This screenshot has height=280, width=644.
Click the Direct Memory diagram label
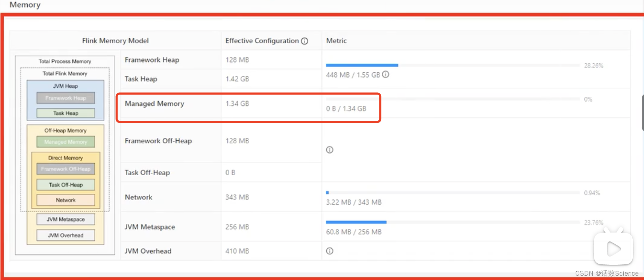tap(65, 158)
